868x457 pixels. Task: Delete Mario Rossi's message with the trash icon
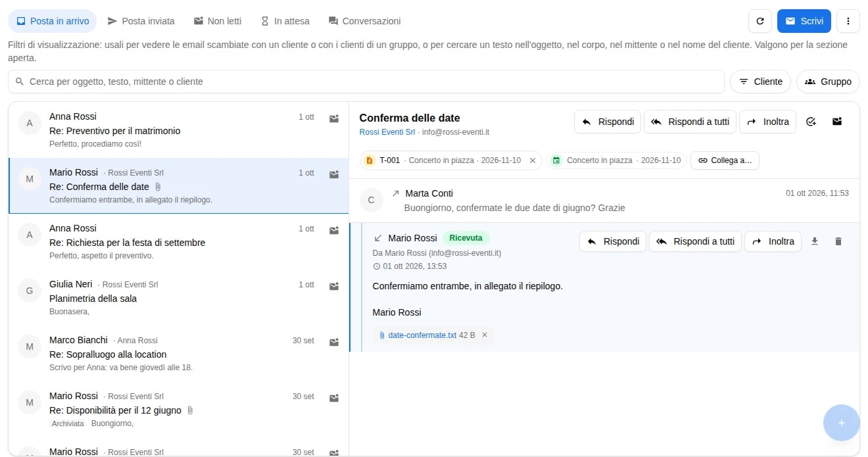[x=838, y=241]
